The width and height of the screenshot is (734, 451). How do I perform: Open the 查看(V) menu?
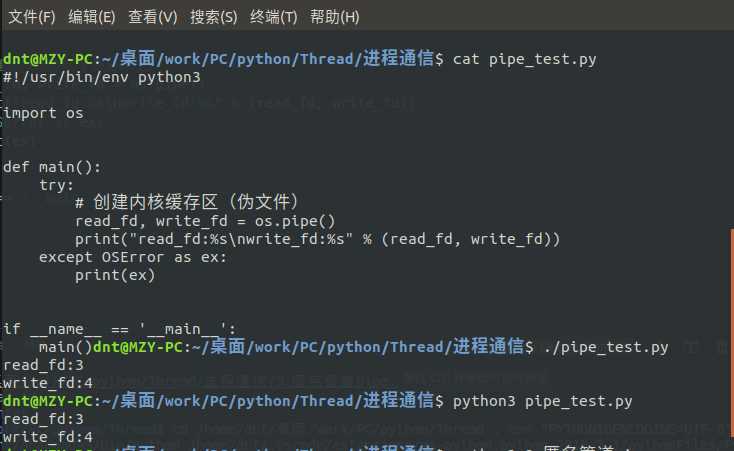(x=153, y=17)
